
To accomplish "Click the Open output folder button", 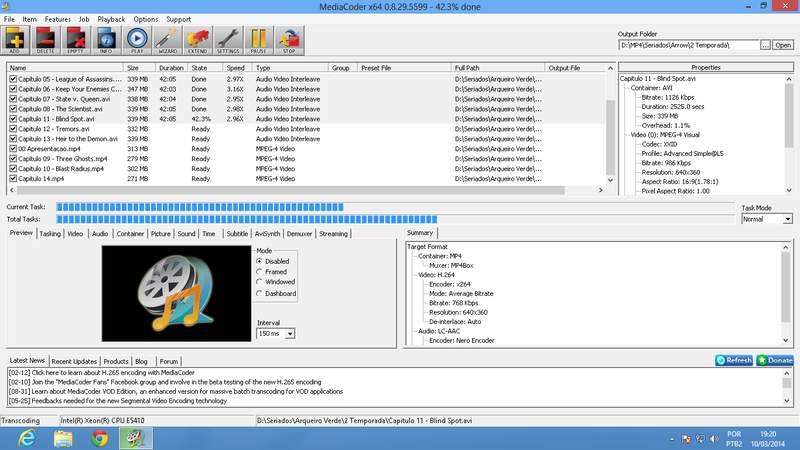I will [783, 45].
